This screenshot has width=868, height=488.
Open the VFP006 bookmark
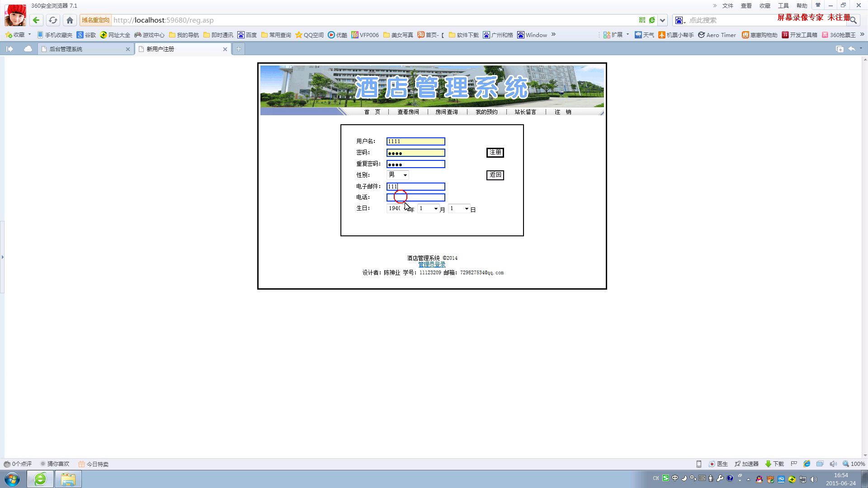(365, 35)
